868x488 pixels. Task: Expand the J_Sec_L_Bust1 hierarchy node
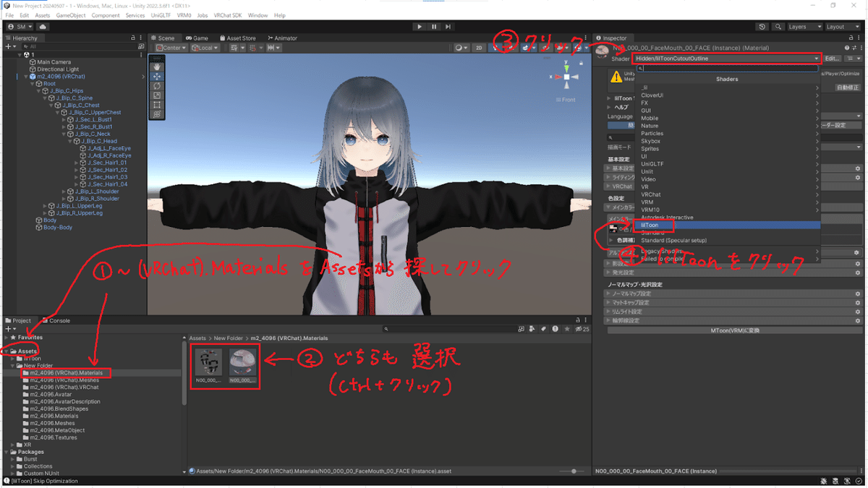(x=65, y=119)
